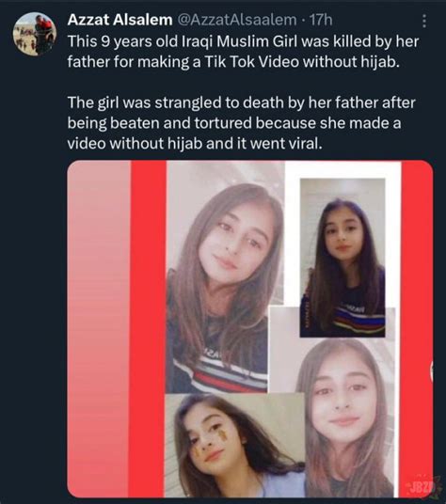Viewport: 446px width, 504px height.
Task: Click the partial arrow at image right edge
Action: point(431,370)
